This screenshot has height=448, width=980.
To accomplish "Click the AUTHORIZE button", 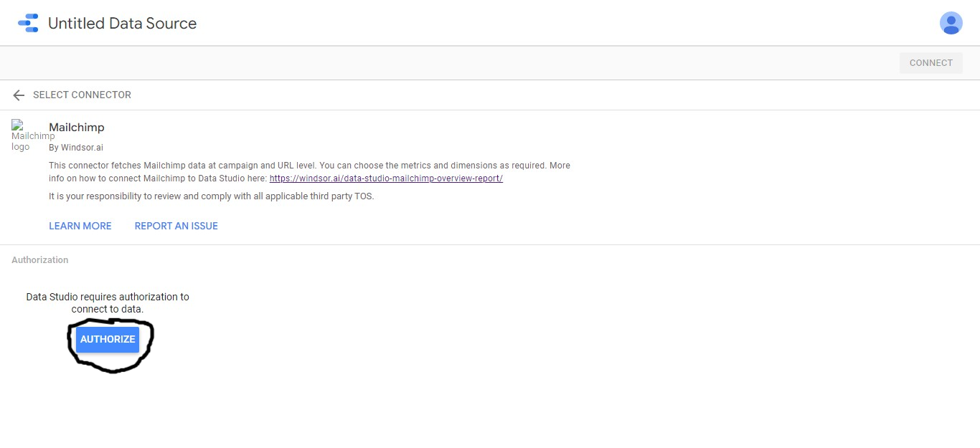I will pos(108,339).
